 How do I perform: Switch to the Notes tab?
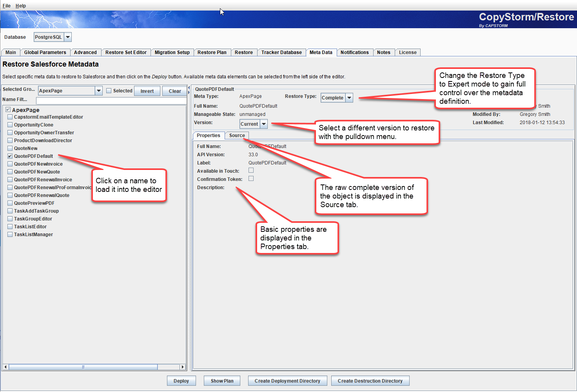click(384, 52)
